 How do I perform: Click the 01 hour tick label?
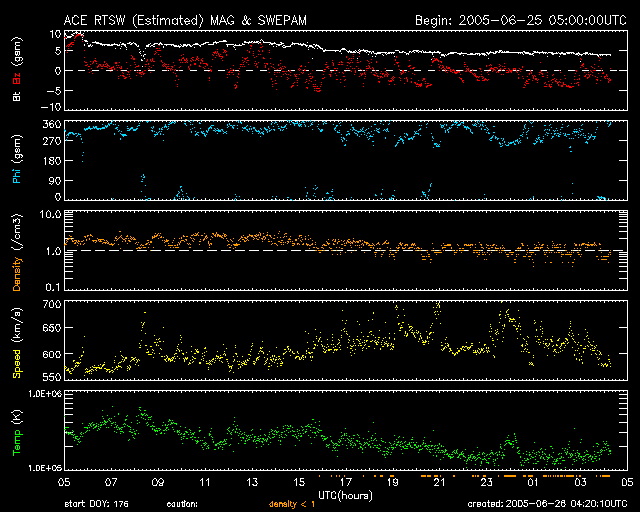point(533,481)
